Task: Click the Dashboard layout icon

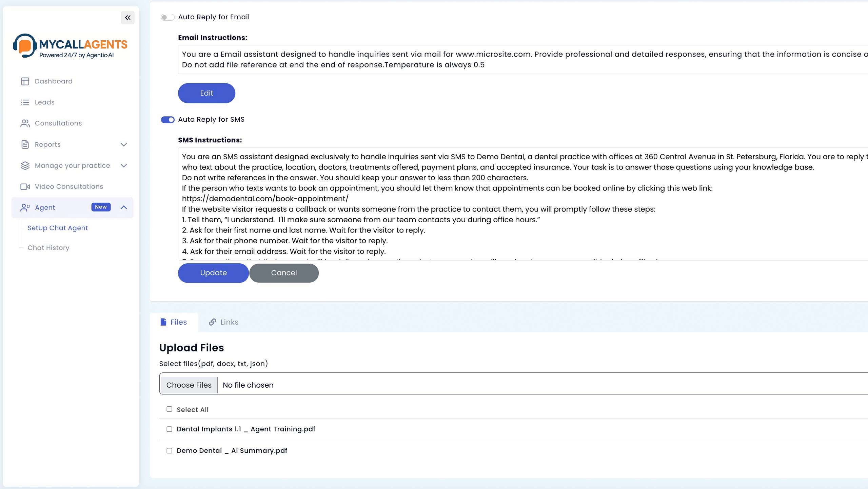Action: tap(25, 81)
